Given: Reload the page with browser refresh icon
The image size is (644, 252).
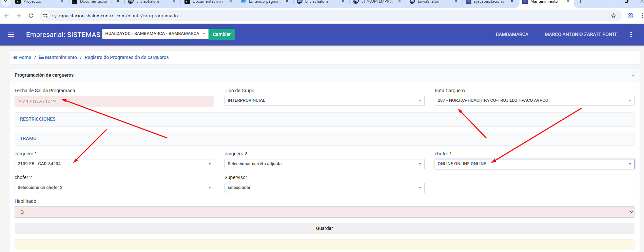Looking at the screenshot, I should (x=31, y=16).
